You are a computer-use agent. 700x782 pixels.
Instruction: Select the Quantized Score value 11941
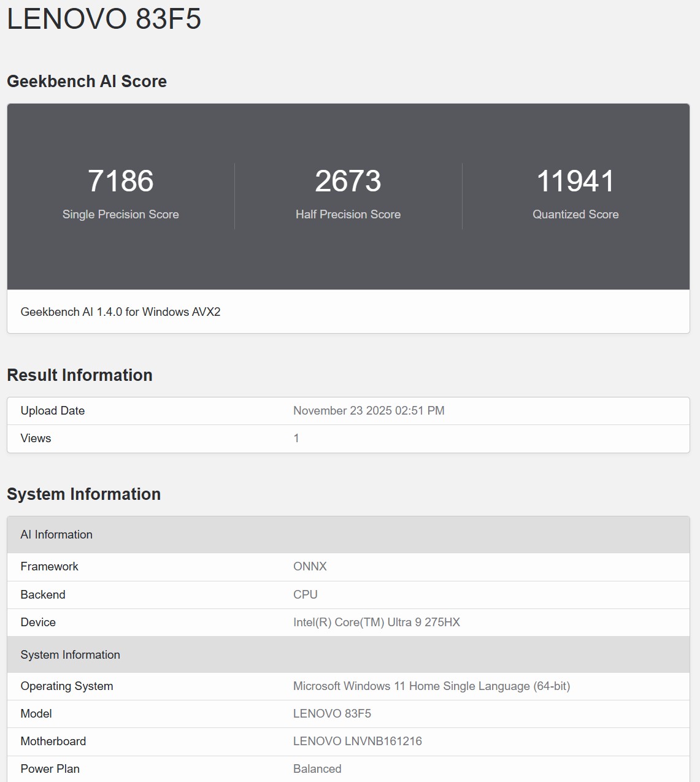pos(575,180)
